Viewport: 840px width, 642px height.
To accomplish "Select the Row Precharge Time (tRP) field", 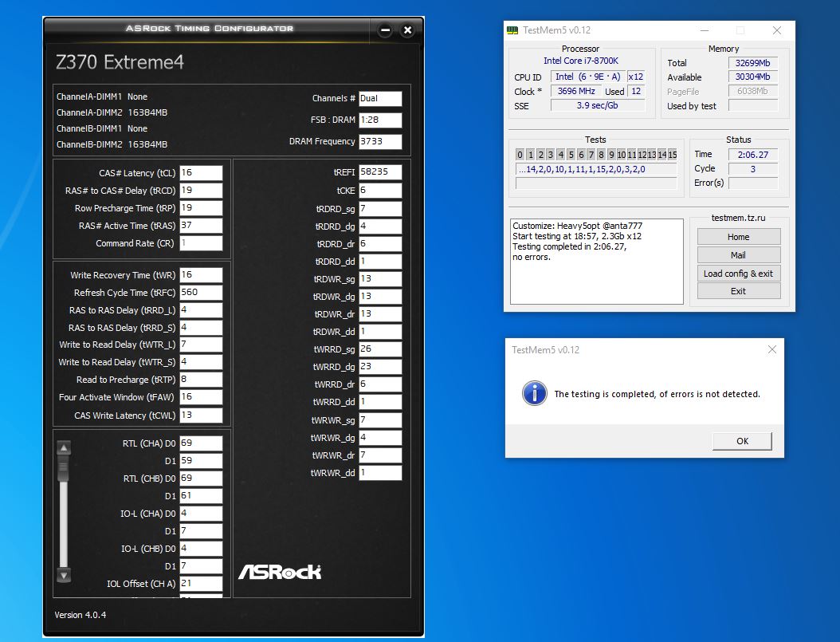I will click(201, 208).
